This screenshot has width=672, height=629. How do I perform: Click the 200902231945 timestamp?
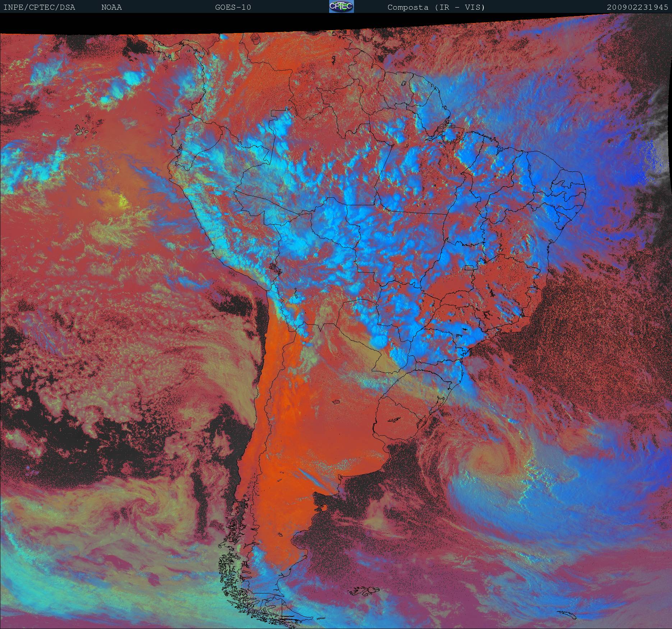click(638, 7)
